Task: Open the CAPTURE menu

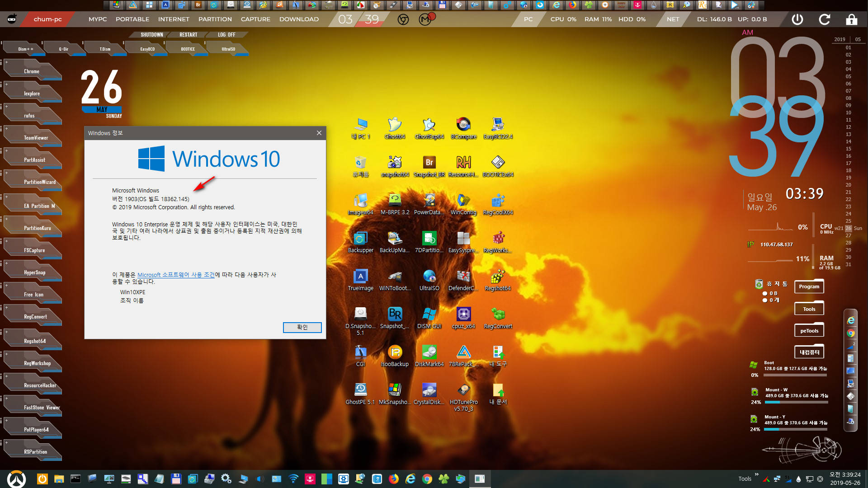Action: pyautogui.click(x=255, y=19)
